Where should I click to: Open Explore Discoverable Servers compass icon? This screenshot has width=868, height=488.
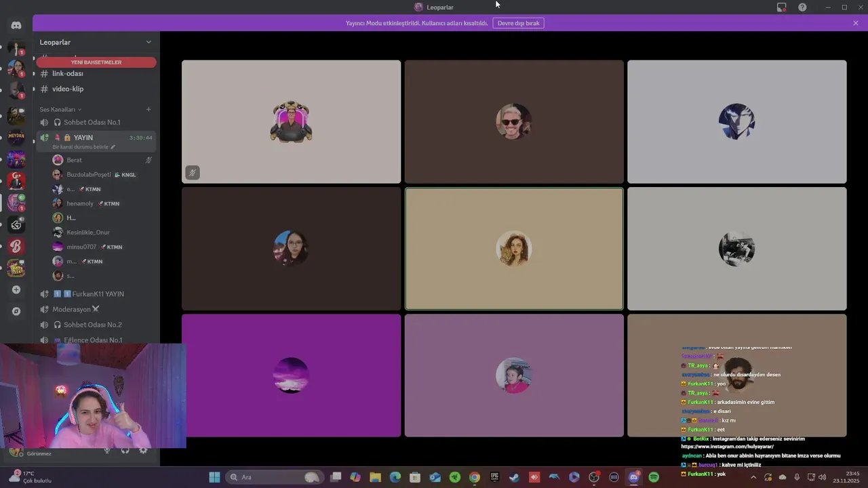tap(16, 311)
